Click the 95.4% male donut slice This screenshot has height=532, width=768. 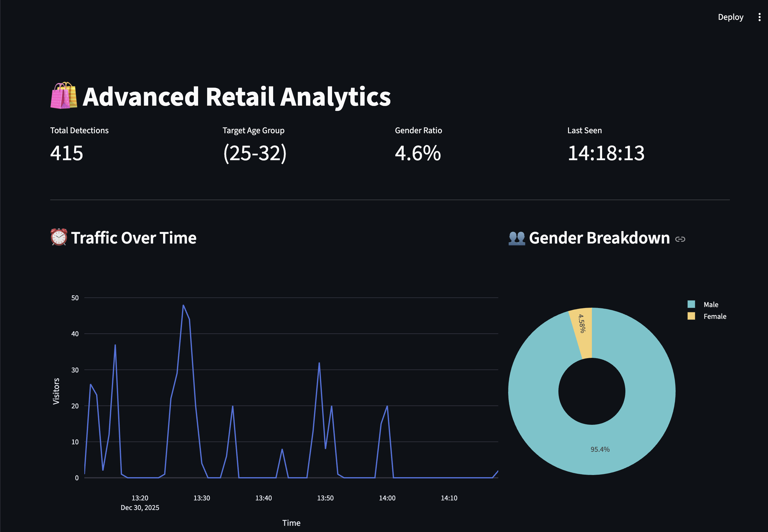click(600, 449)
